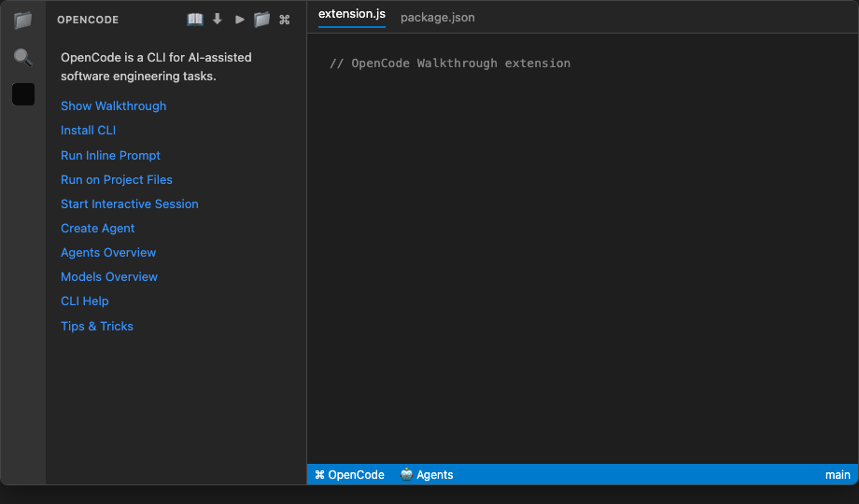Screen dimensions: 859x504
Task: Click the Install CLI link
Action: [x=88, y=131]
